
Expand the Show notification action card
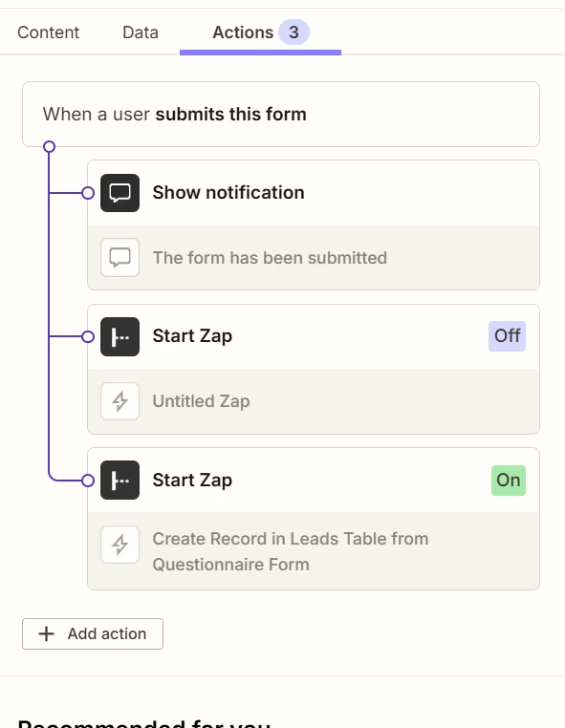pos(314,193)
